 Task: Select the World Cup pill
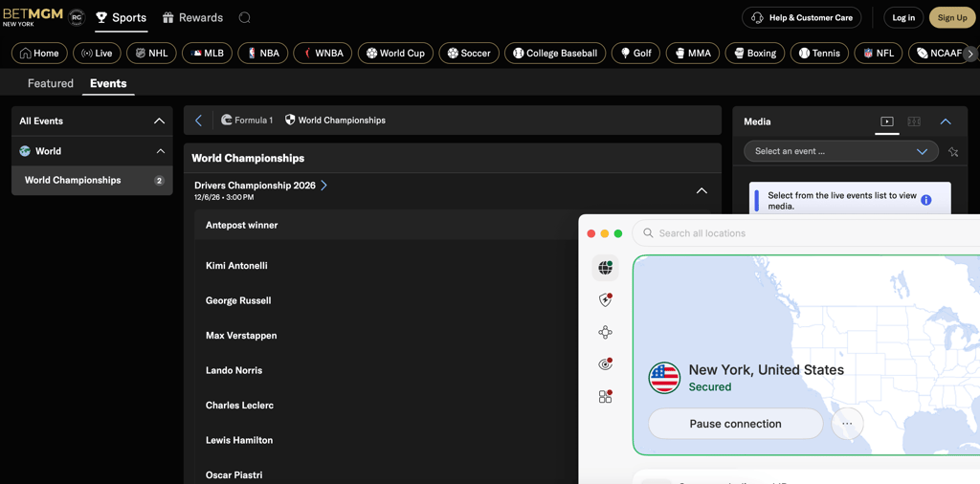pyautogui.click(x=395, y=53)
